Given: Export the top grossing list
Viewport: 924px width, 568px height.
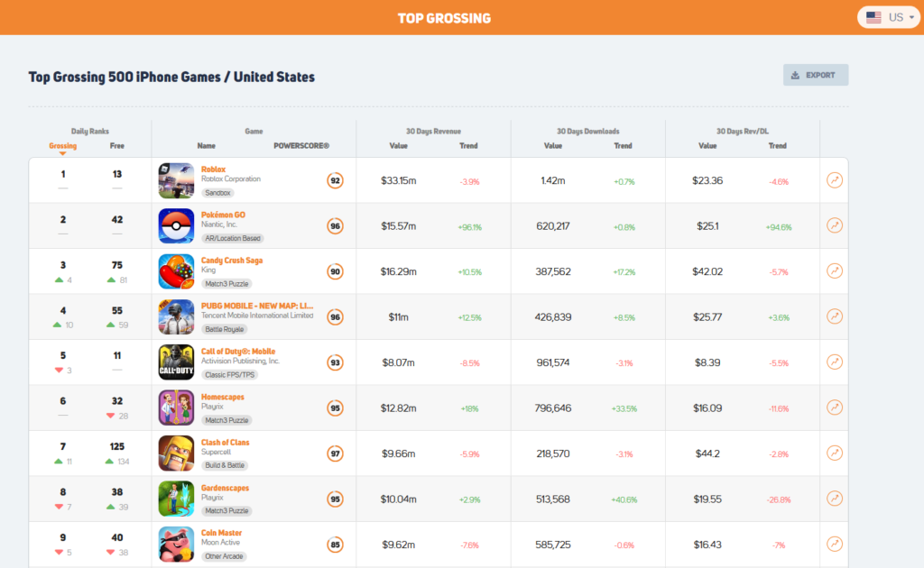Looking at the screenshot, I should pos(816,75).
